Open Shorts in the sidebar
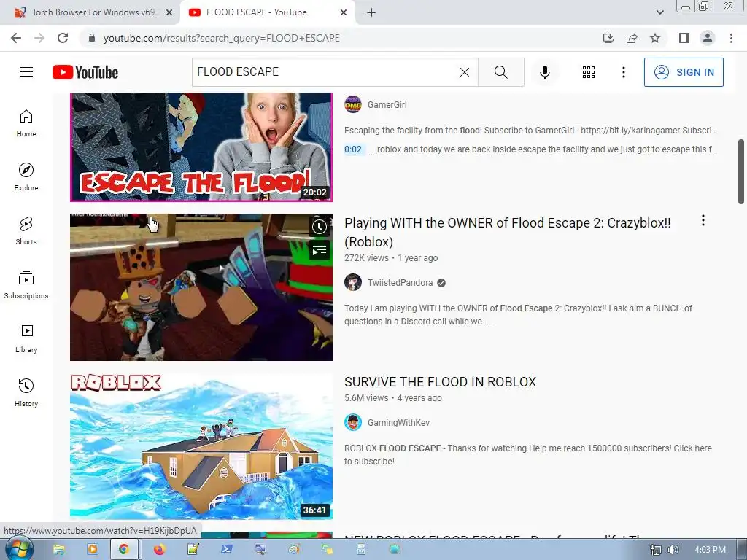Viewport: 747px width, 560px height. point(26,231)
